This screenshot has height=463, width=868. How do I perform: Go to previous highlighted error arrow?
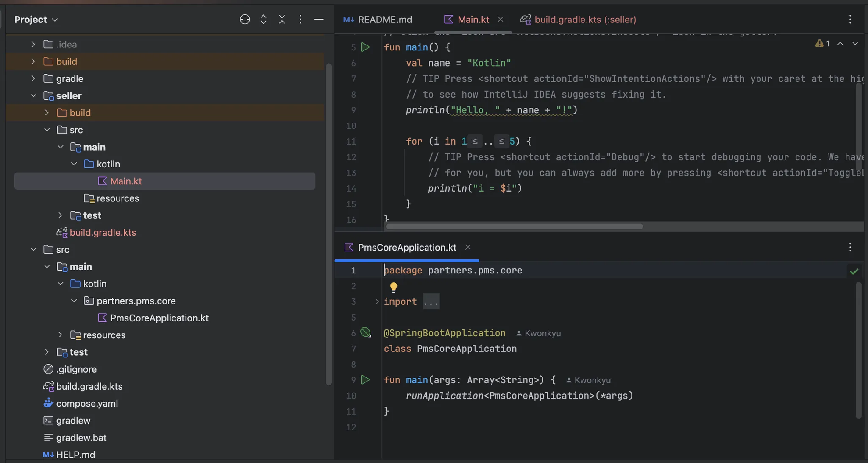(840, 44)
